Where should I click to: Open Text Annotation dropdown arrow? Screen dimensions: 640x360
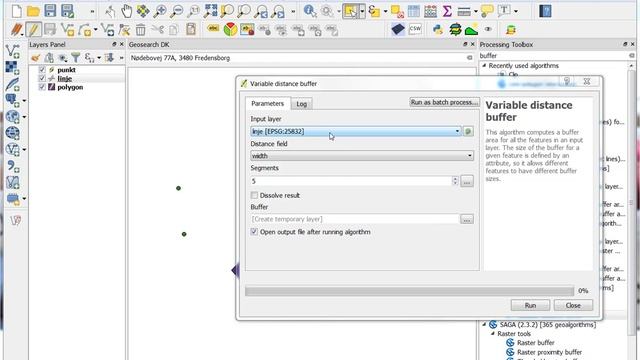click(516, 11)
